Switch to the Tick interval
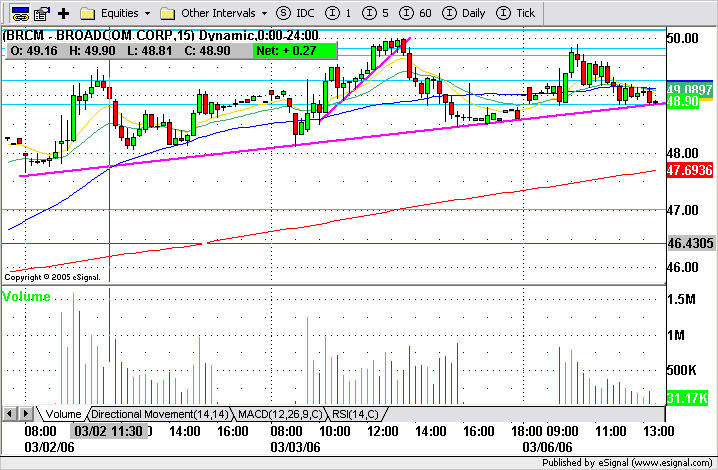The height and width of the screenshot is (470, 718). coord(516,13)
